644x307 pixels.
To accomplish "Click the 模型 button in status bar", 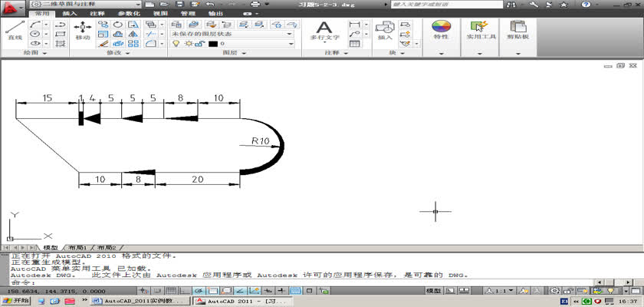I will pos(434,291).
